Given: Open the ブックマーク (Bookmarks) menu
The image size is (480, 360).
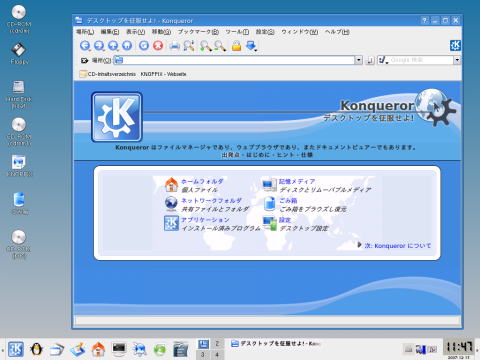Looking at the screenshot, I should [x=198, y=32].
